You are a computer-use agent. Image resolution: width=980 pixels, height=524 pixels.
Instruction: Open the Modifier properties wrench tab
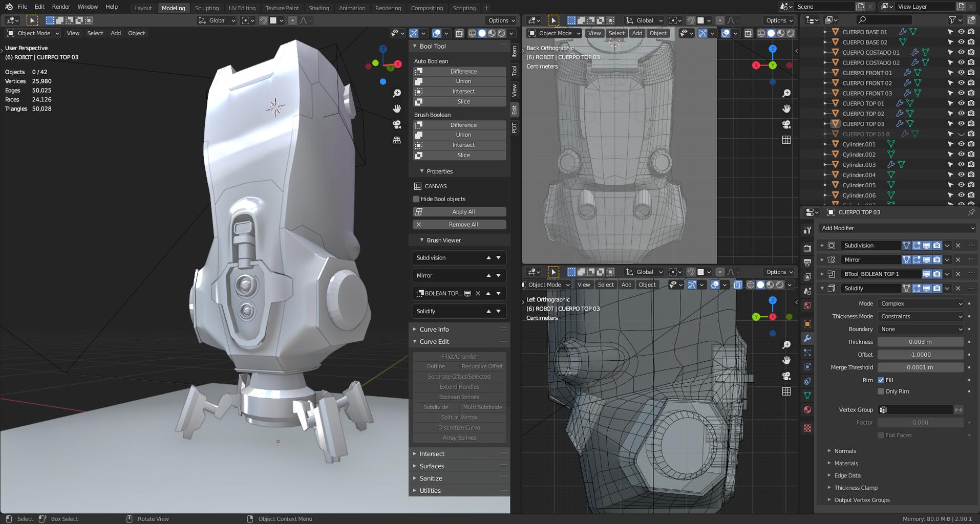point(807,338)
